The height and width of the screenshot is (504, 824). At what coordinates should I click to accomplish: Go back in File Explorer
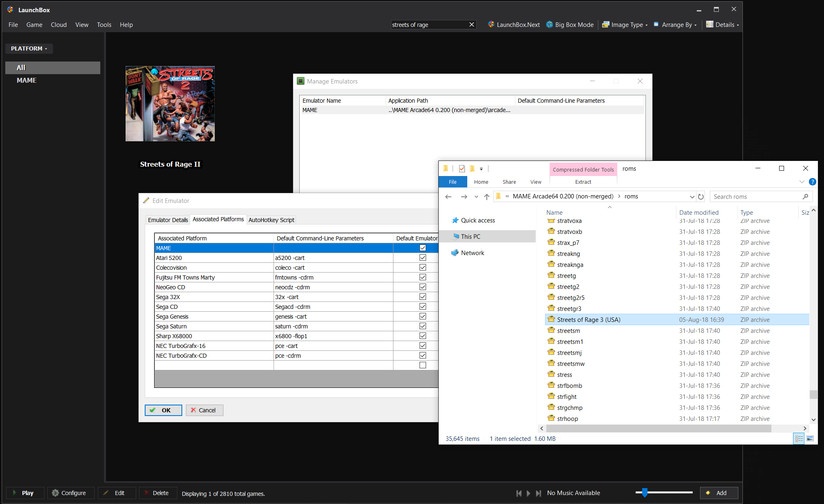[448, 197]
